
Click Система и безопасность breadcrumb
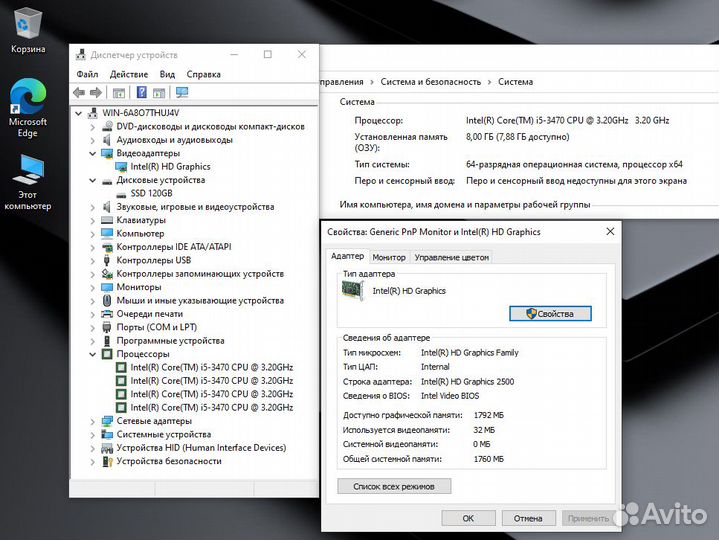(431, 82)
